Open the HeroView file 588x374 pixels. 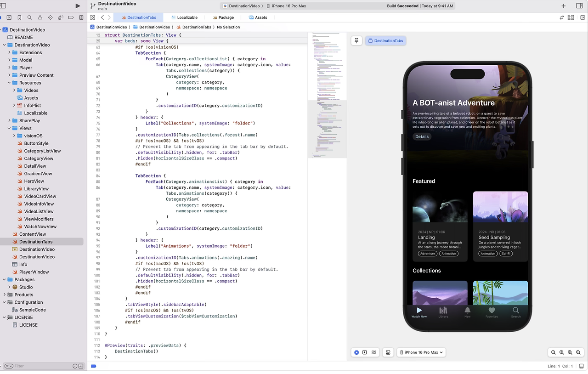pos(34,181)
